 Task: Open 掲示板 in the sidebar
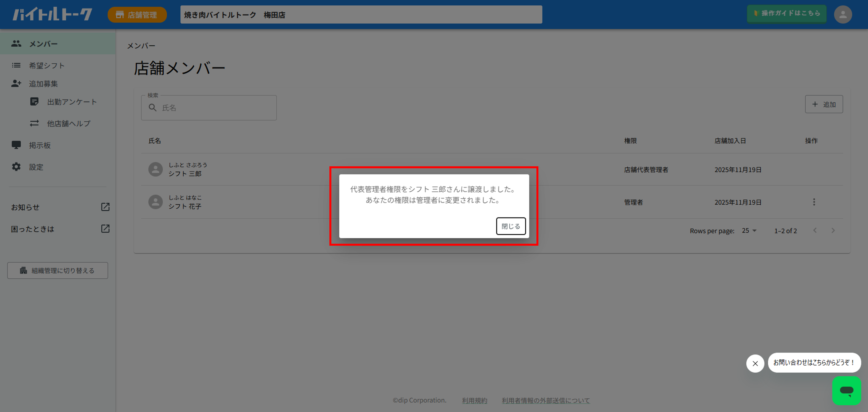[x=58, y=145]
